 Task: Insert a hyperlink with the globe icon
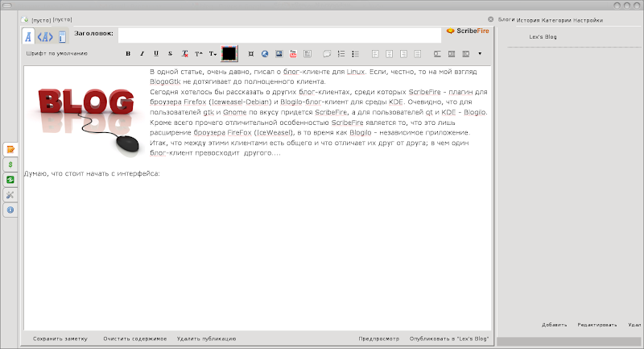pos(265,54)
